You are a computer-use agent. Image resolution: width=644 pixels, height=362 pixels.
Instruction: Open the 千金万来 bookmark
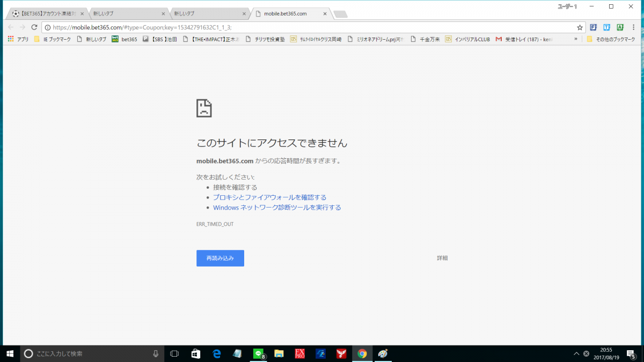425,39
